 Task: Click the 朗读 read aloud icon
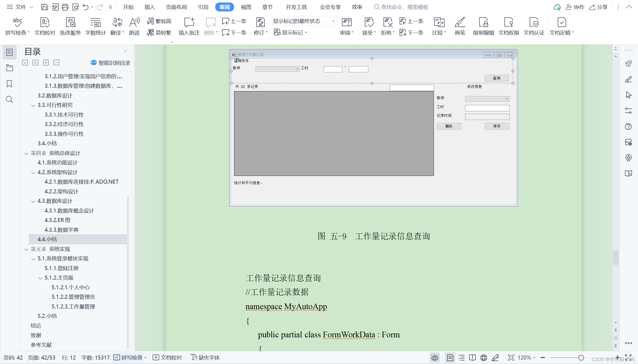(x=134, y=26)
